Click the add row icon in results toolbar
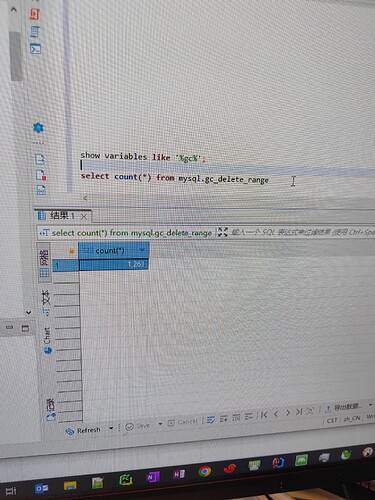The width and height of the screenshot is (375, 500). click(x=223, y=419)
